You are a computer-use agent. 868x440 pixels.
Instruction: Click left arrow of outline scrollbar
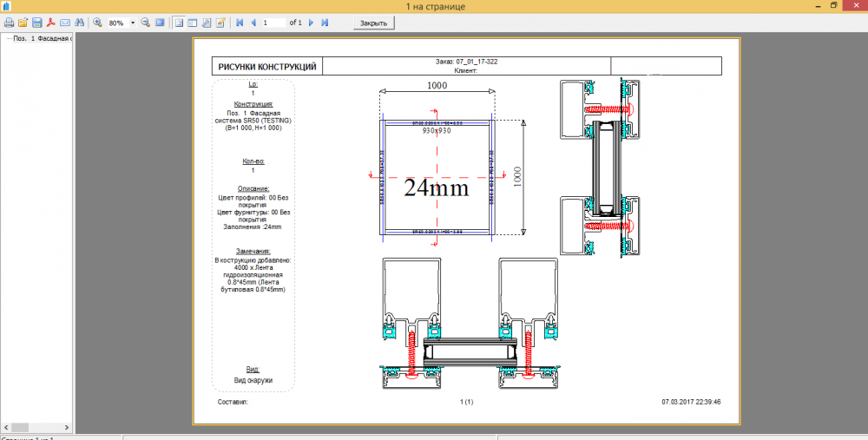click(x=5, y=428)
